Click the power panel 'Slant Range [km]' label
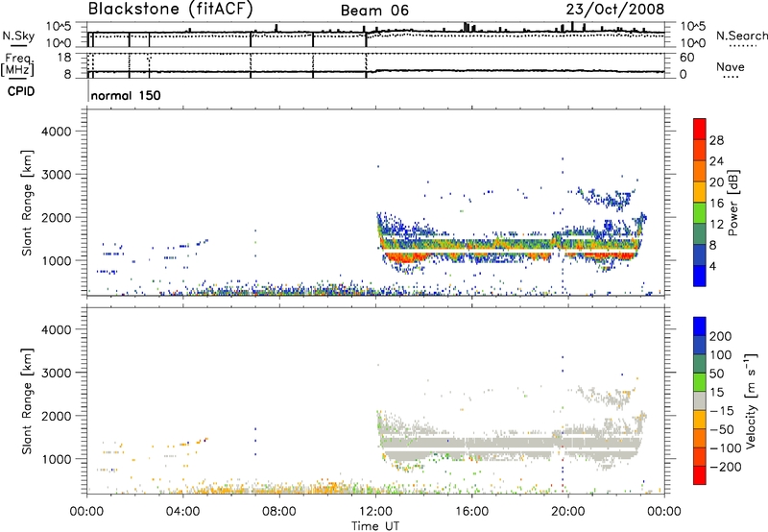 (x=28, y=203)
